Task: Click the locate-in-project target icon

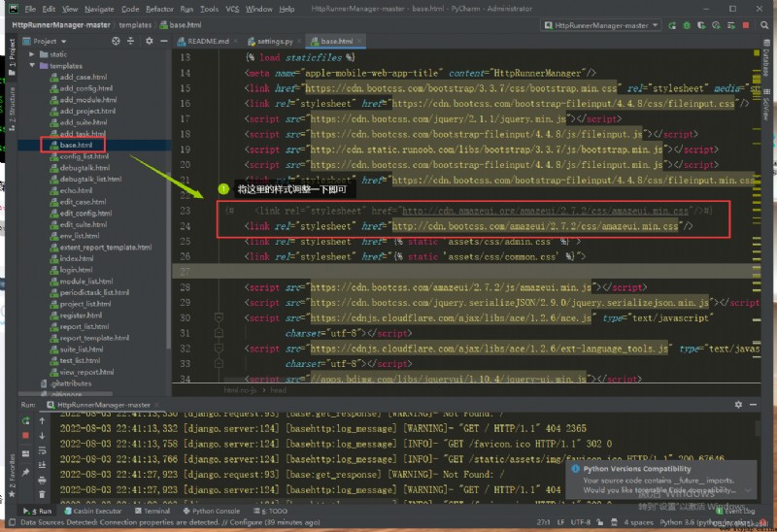Action: (116, 41)
